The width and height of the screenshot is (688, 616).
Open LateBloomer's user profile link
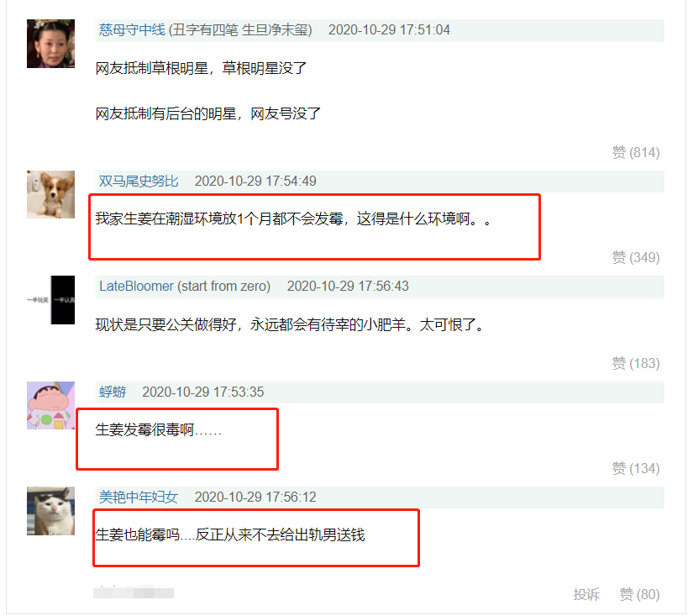click(136, 287)
